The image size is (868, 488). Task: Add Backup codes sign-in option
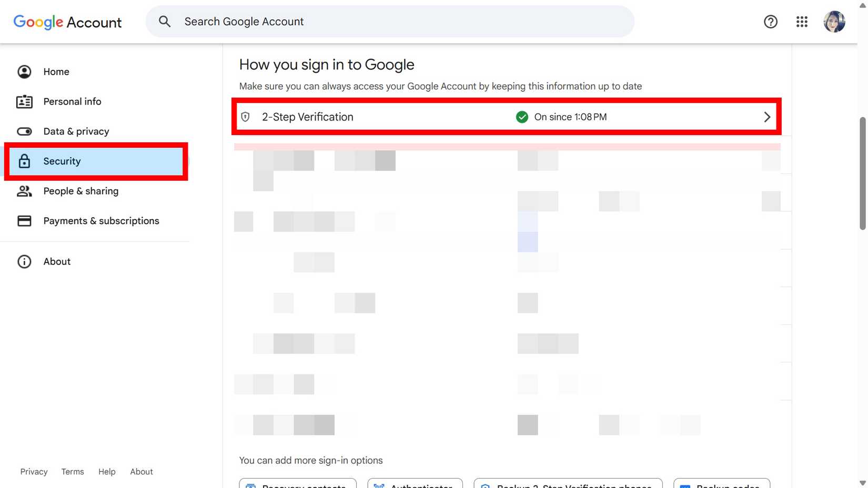pyautogui.click(x=721, y=485)
